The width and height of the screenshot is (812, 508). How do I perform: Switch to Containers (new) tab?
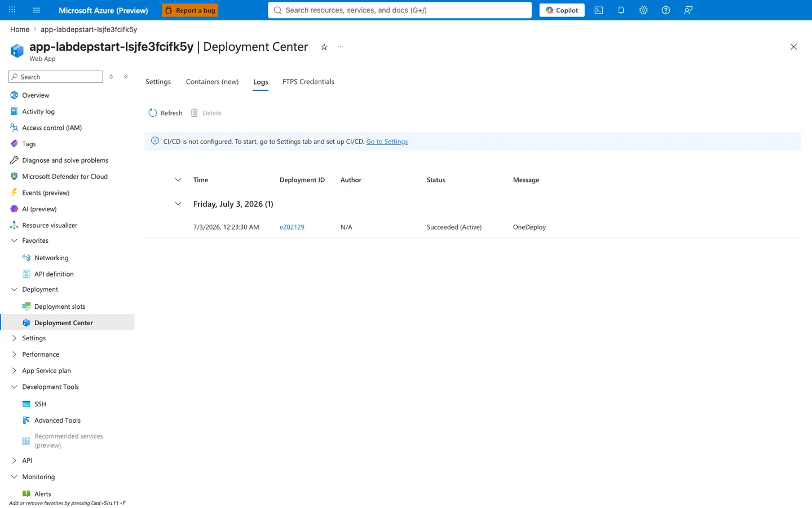212,82
